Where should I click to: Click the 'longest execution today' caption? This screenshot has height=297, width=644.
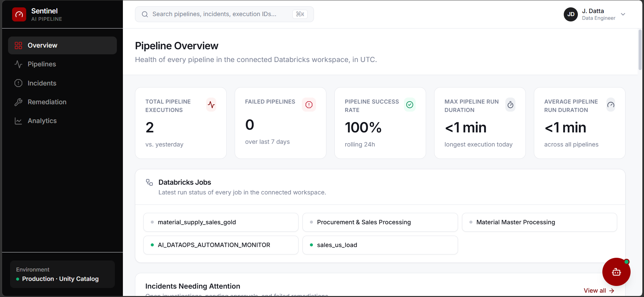[x=478, y=144]
